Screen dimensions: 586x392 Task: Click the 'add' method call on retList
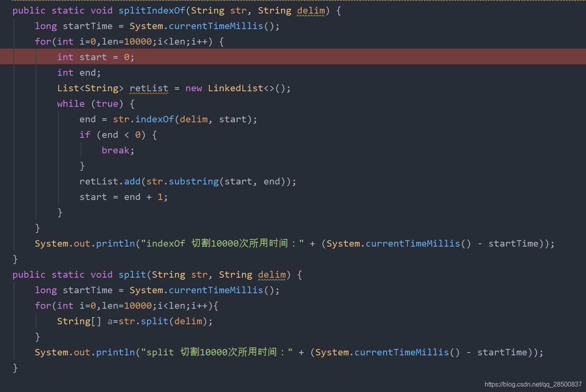tap(132, 181)
